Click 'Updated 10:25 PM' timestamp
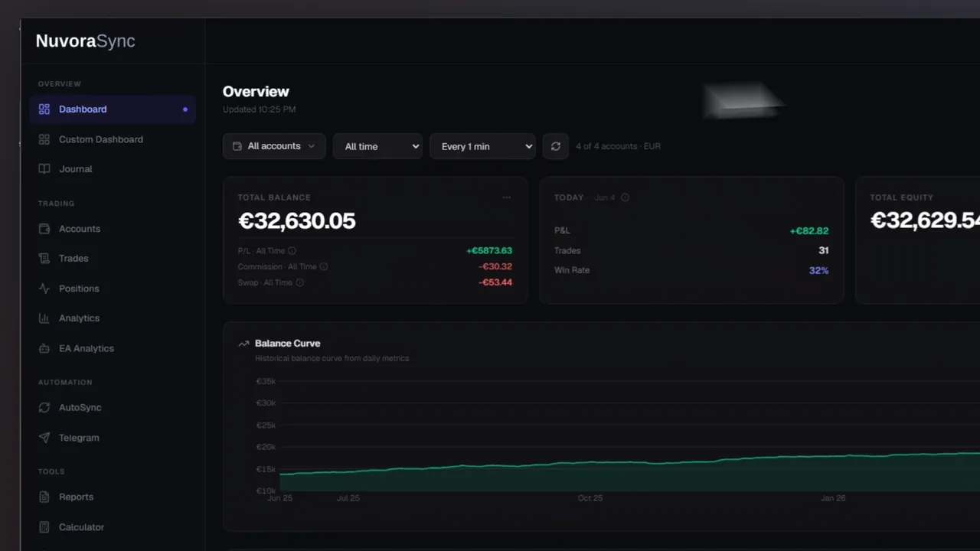 point(259,109)
